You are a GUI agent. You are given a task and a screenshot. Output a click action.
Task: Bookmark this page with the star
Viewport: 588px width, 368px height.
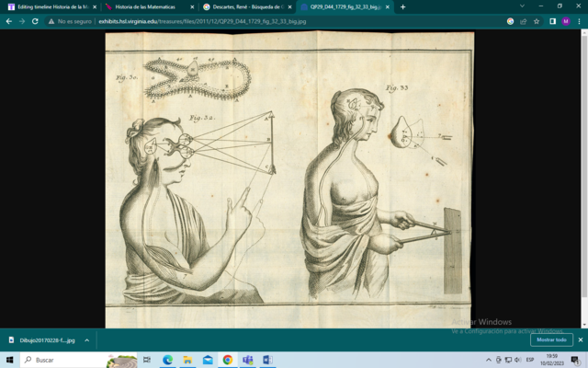pos(537,21)
